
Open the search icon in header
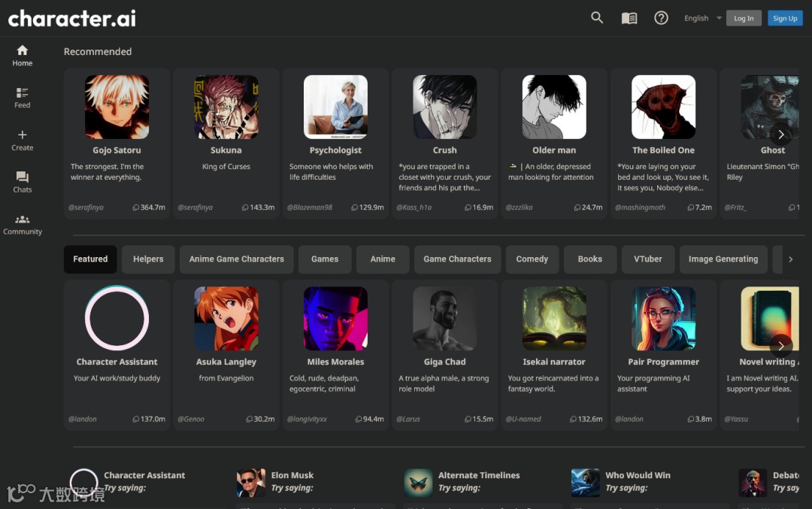click(x=596, y=17)
